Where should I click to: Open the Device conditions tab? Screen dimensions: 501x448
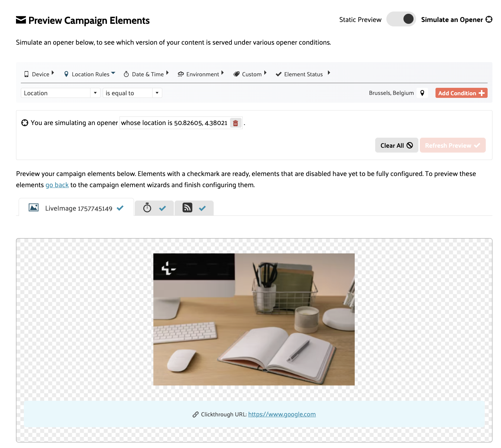tap(39, 74)
